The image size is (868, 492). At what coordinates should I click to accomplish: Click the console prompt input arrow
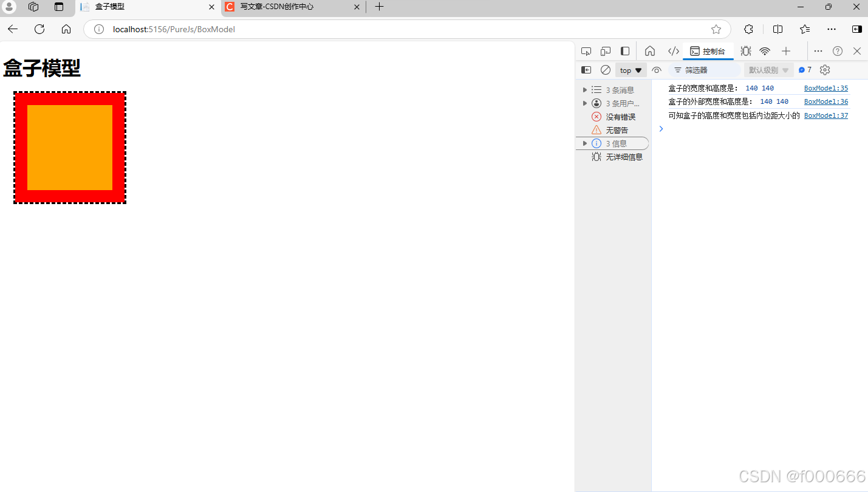coord(661,129)
